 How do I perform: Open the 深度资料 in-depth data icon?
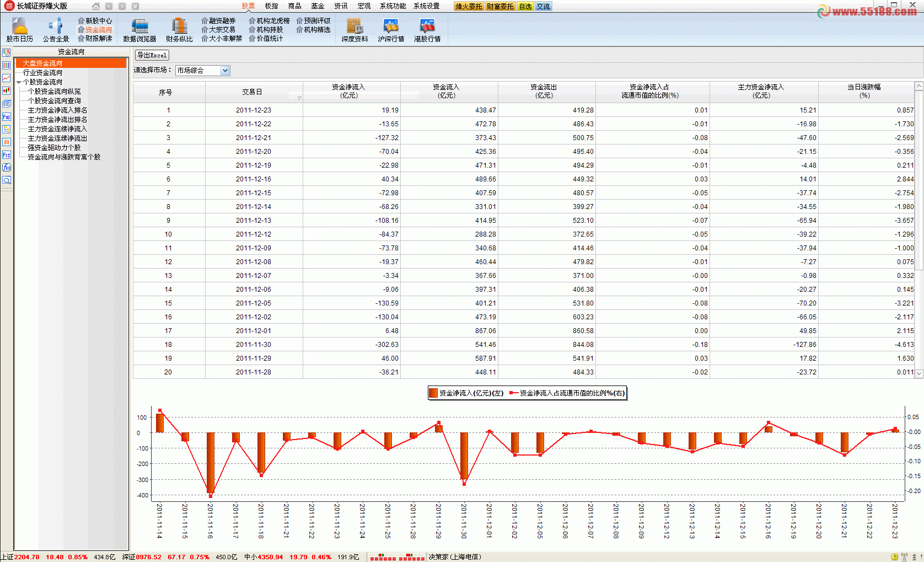tap(354, 30)
